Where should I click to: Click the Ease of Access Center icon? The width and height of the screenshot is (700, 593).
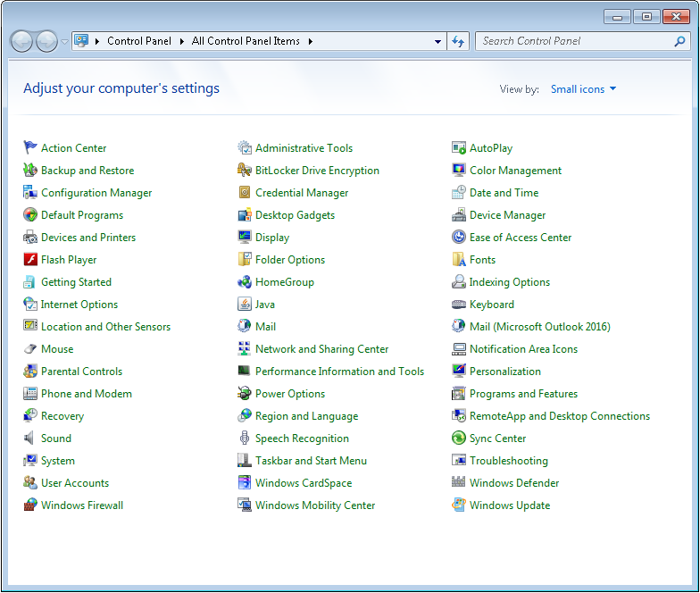459,237
